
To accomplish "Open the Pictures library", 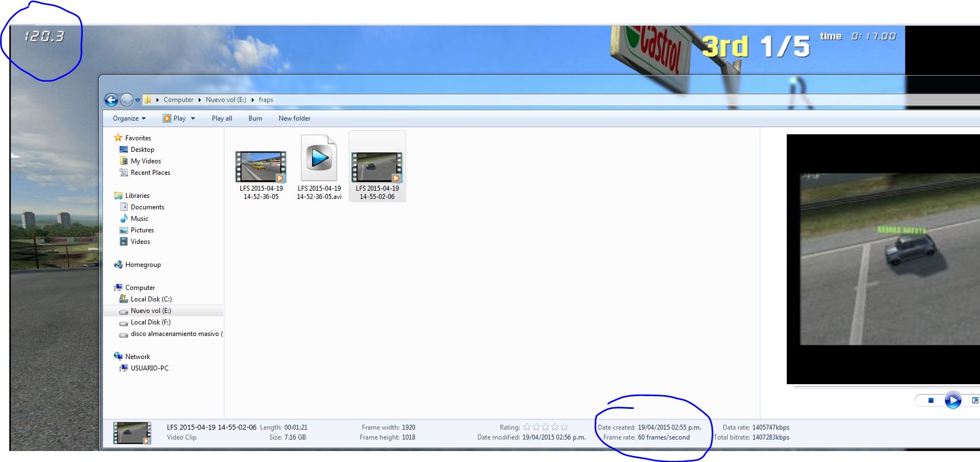I will coord(142,230).
